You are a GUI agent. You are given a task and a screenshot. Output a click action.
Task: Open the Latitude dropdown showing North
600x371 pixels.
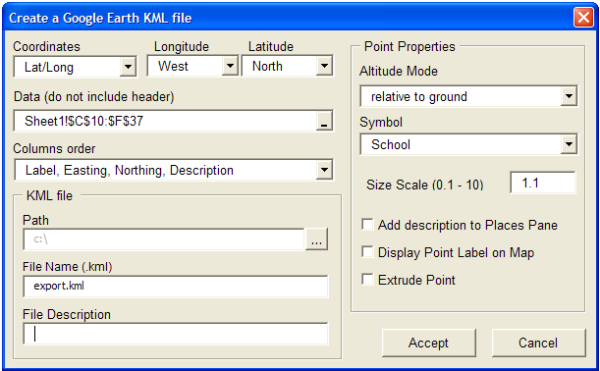click(x=287, y=66)
